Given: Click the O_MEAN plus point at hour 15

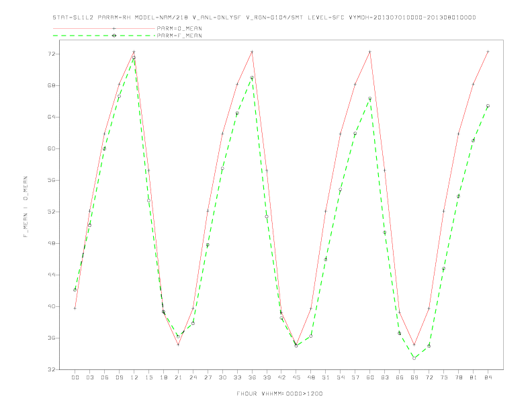Looking at the screenshot, I should (148, 170).
